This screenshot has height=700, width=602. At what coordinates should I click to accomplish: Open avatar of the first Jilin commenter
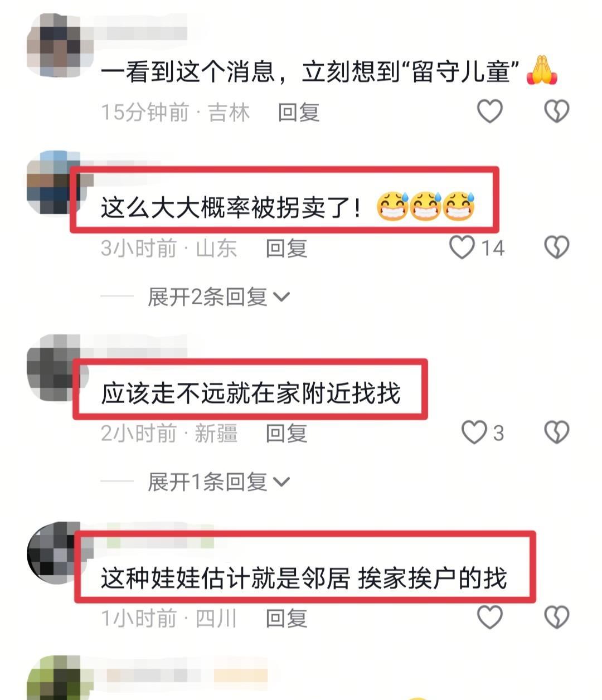(x=55, y=46)
